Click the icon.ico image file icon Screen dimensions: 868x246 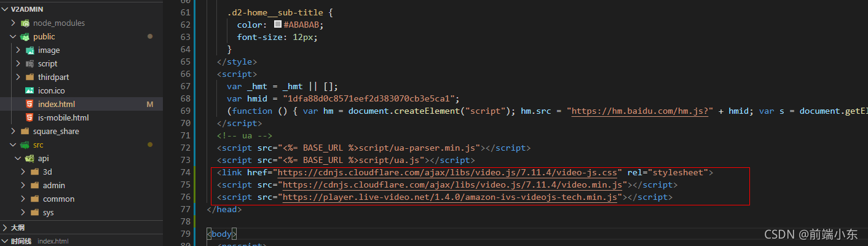point(30,90)
